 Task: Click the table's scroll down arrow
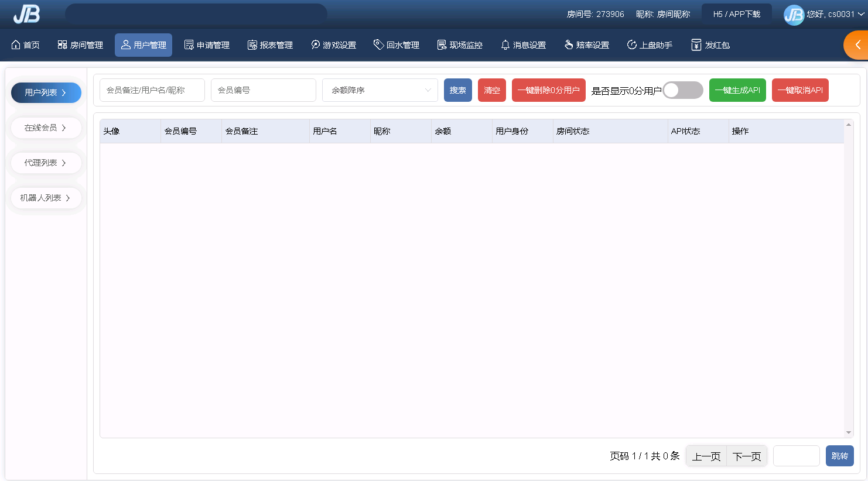click(x=848, y=432)
